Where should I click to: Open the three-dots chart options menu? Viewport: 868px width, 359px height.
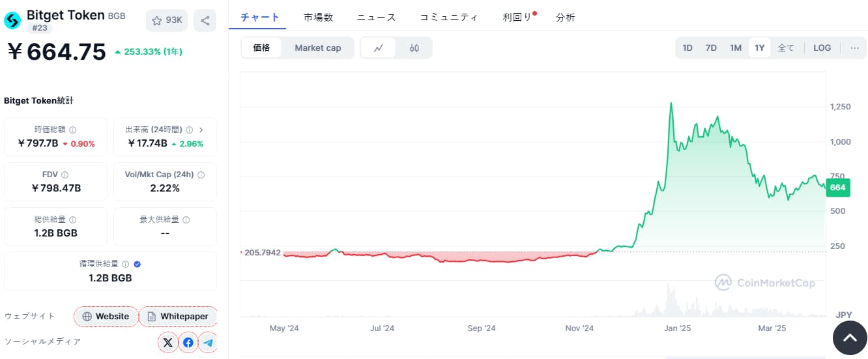854,48
